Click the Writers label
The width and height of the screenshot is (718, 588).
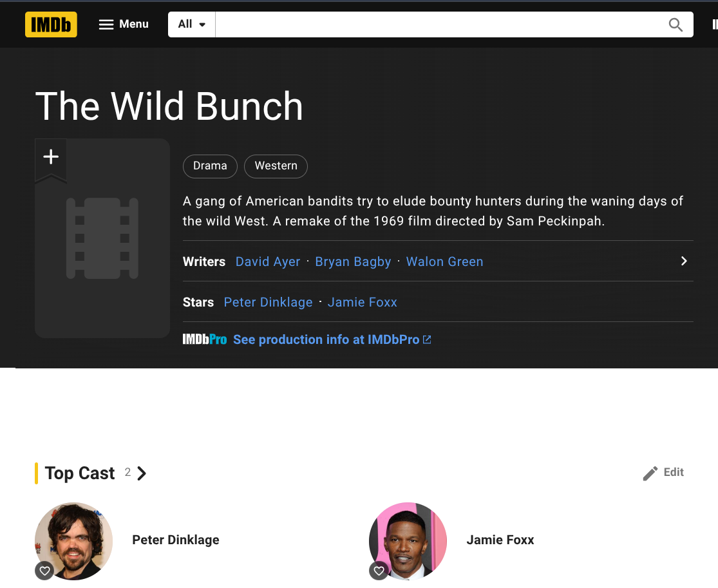(203, 261)
